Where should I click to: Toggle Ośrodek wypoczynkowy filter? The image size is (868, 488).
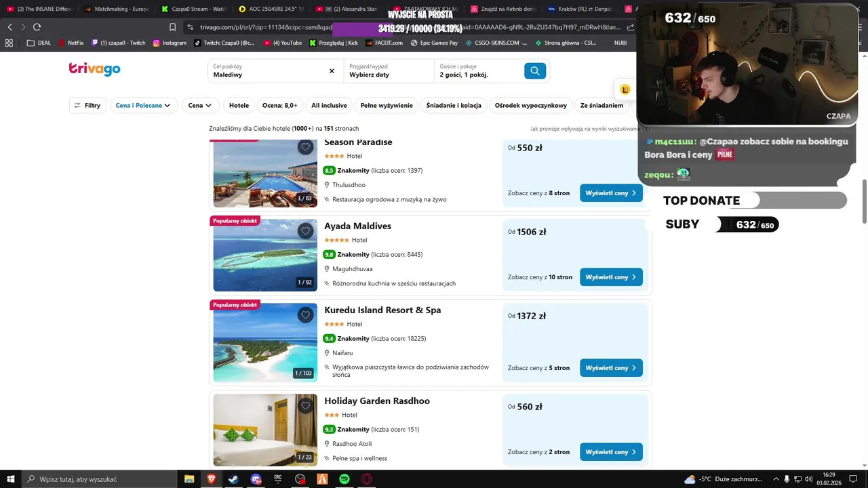530,105
